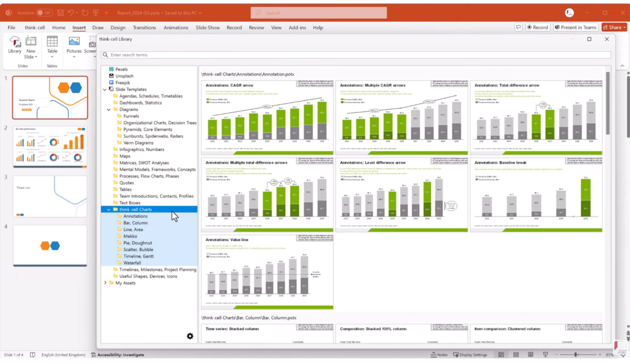630x364 pixels.
Task: Open library settings gear icon
Action: coord(190,336)
